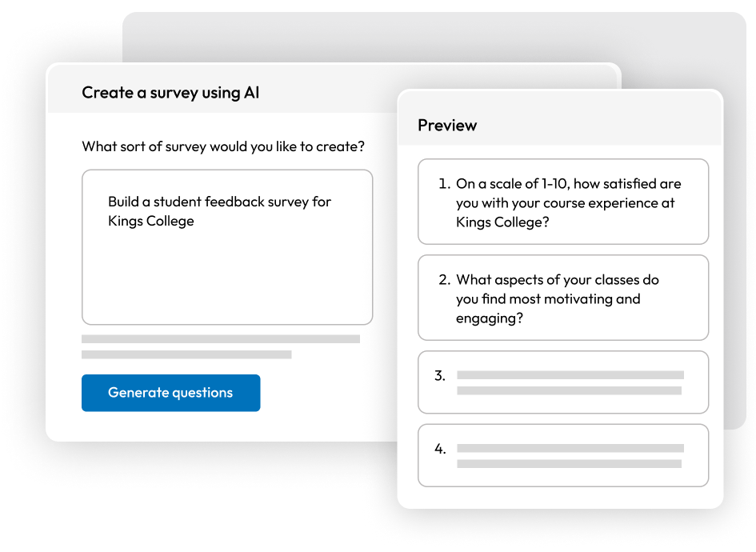
Task: Click the number "4." in the preview list
Action: pos(440,449)
